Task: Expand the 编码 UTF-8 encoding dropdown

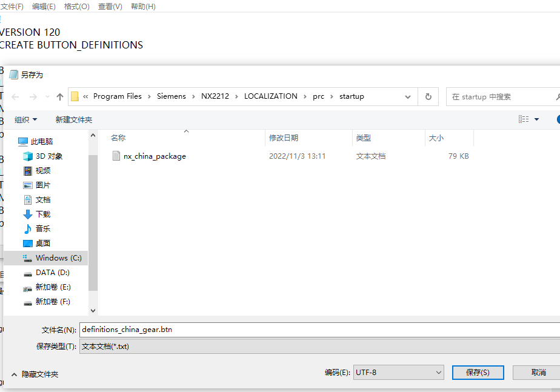Action: 398,372
